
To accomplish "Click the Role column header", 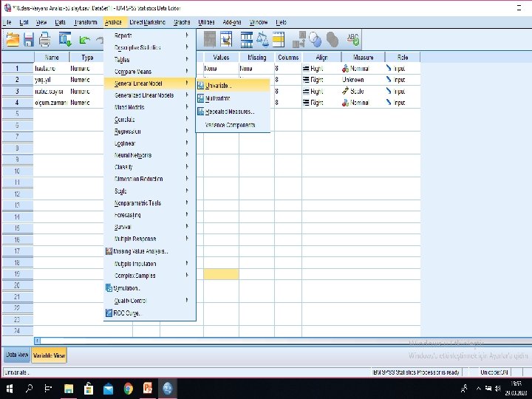I will [x=403, y=58].
